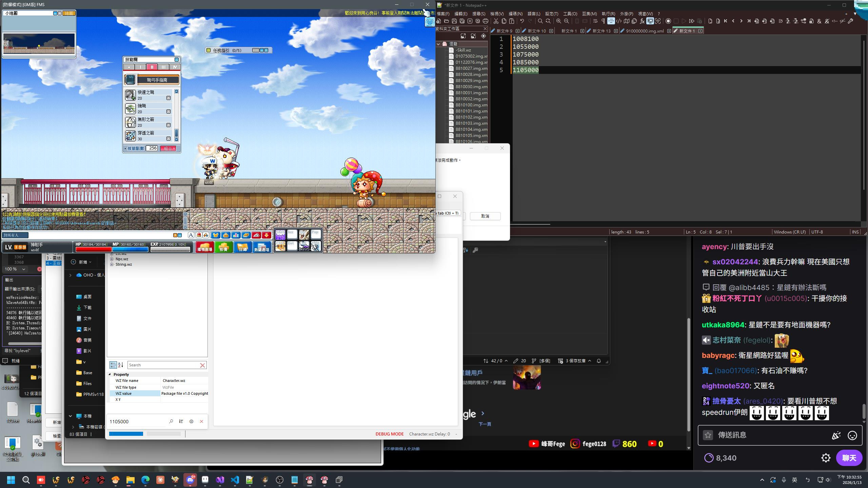868x488 pixels.
Task: Click the Notepad++ Save file icon
Action: click(454, 21)
